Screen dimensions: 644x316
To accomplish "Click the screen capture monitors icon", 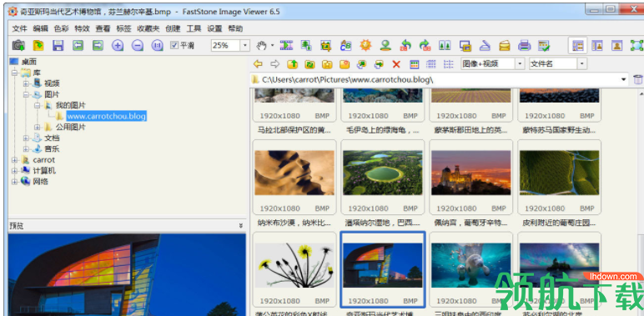I will pyautogui.click(x=465, y=45).
